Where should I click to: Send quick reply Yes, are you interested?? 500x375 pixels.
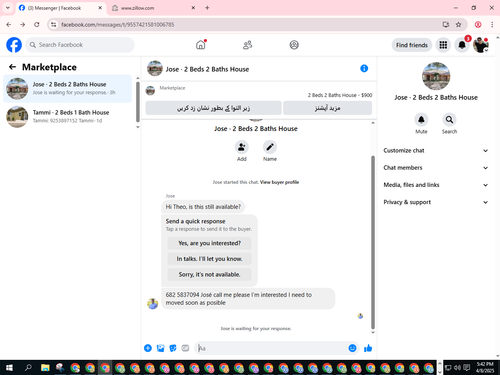click(x=209, y=243)
